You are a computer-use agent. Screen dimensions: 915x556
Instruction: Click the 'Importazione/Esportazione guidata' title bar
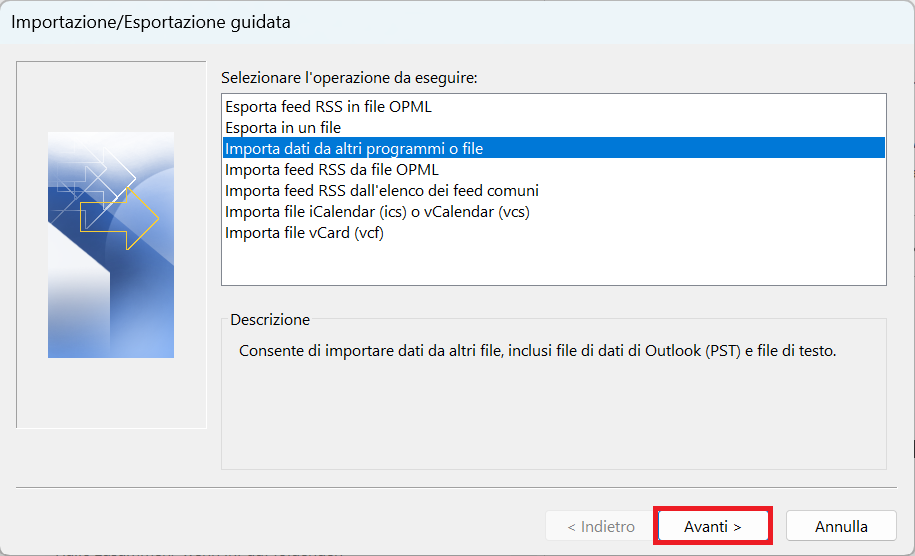coord(458,22)
